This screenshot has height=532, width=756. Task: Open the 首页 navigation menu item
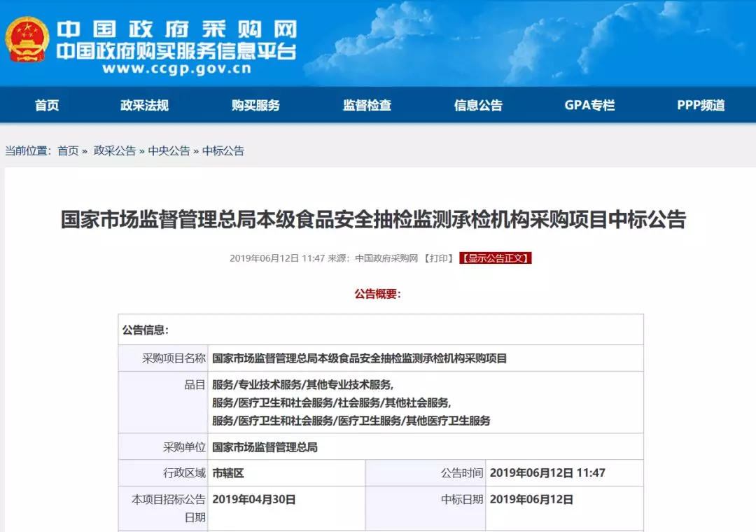click(47, 105)
